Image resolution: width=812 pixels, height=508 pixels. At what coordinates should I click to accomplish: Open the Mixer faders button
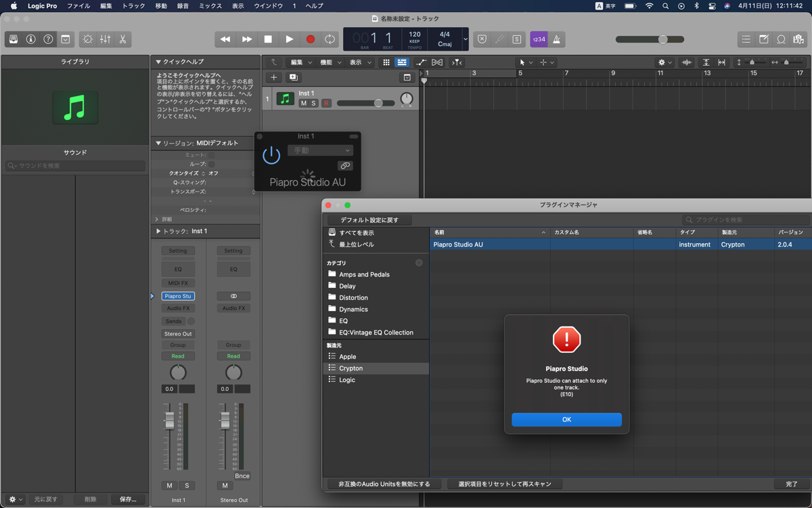pyautogui.click(x=105, y=39)
